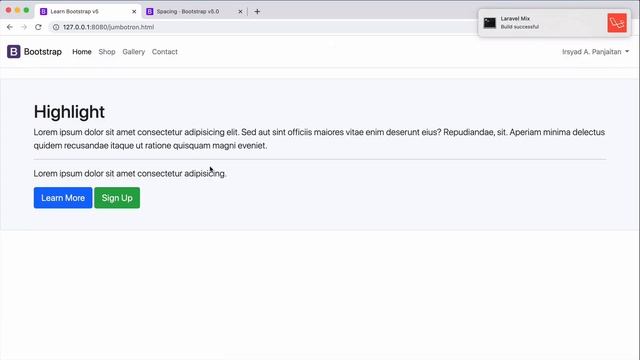Expand the Irsyad A. Panjaitan dropdown
Viewport: 640px width, 360px height.
pos(596,52)
